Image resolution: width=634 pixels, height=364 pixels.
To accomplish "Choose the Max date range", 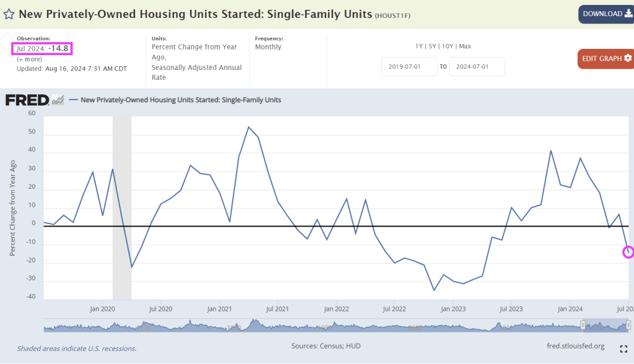I will coord(465,46).
